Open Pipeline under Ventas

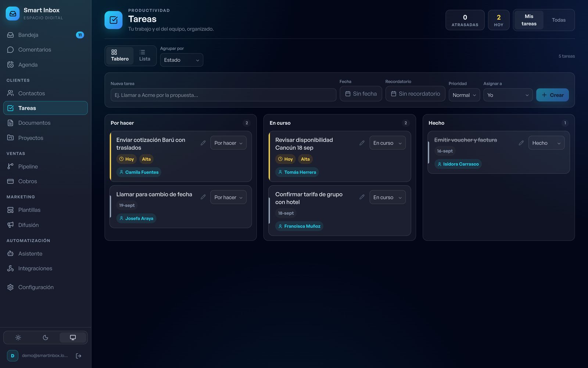[46, 167]
